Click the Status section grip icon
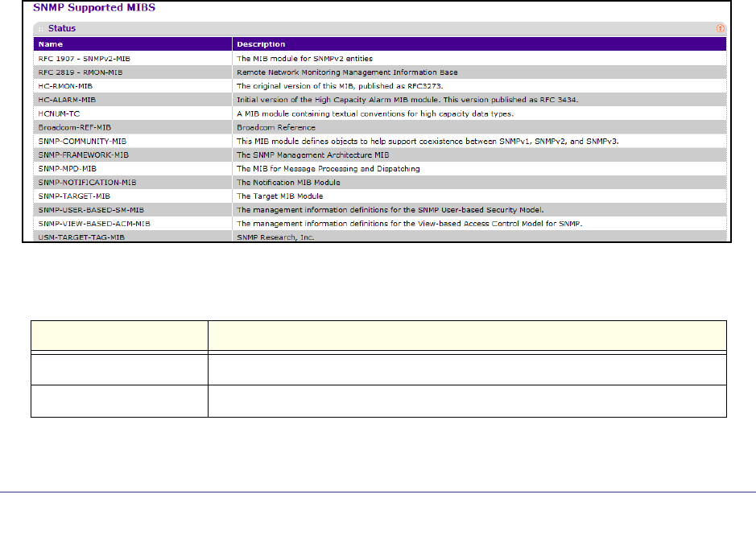This screenshot has height=548, width=756. point(41,29)
